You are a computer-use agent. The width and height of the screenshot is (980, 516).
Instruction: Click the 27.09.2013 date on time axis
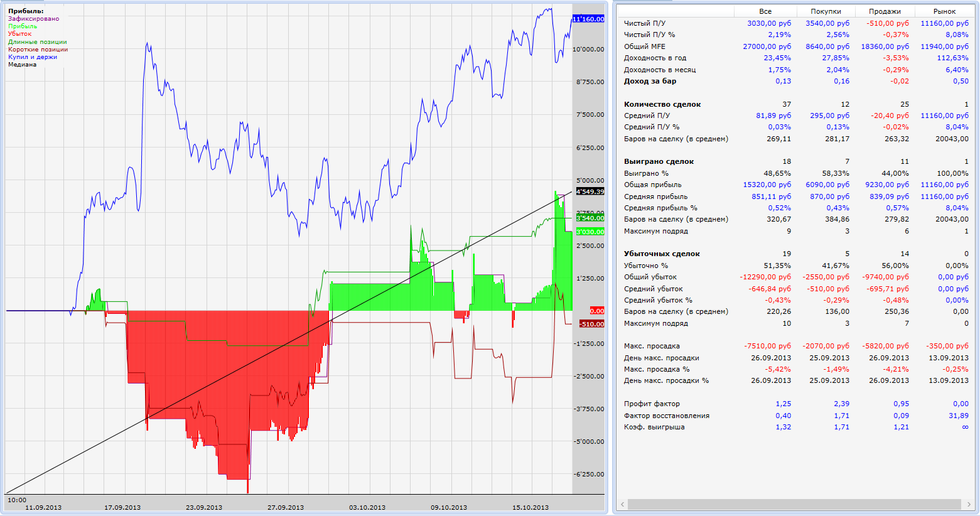(x=286, y=507)
